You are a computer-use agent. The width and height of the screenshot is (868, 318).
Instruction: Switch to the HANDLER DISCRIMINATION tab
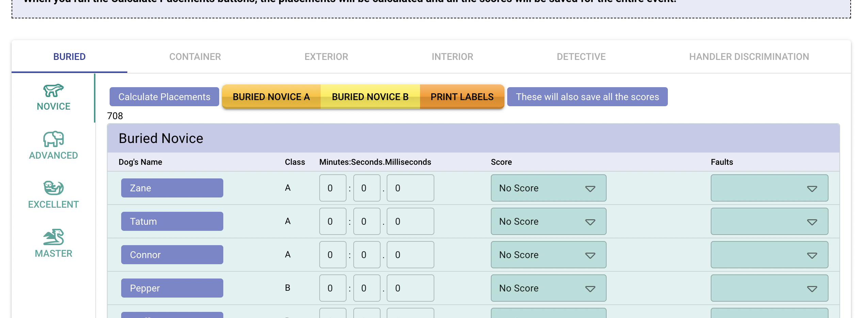(749, 57)
